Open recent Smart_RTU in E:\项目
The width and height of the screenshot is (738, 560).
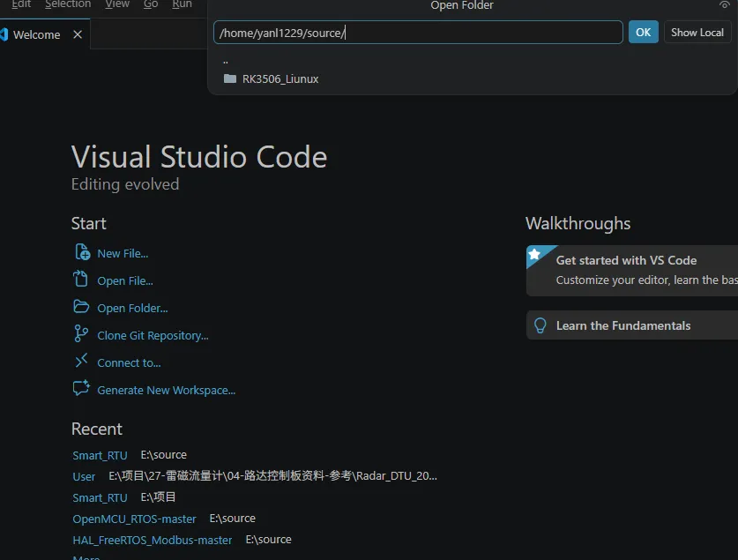pos(100,497)
